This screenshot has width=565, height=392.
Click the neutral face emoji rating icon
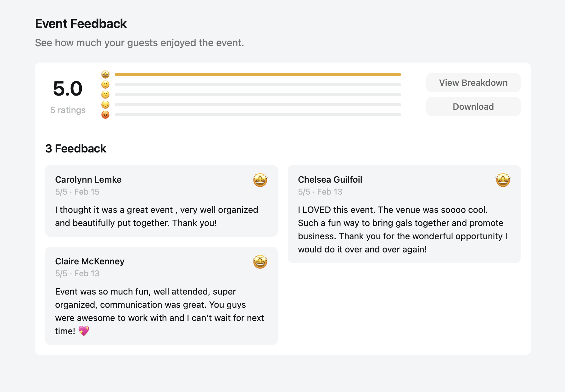click(105, 95)
